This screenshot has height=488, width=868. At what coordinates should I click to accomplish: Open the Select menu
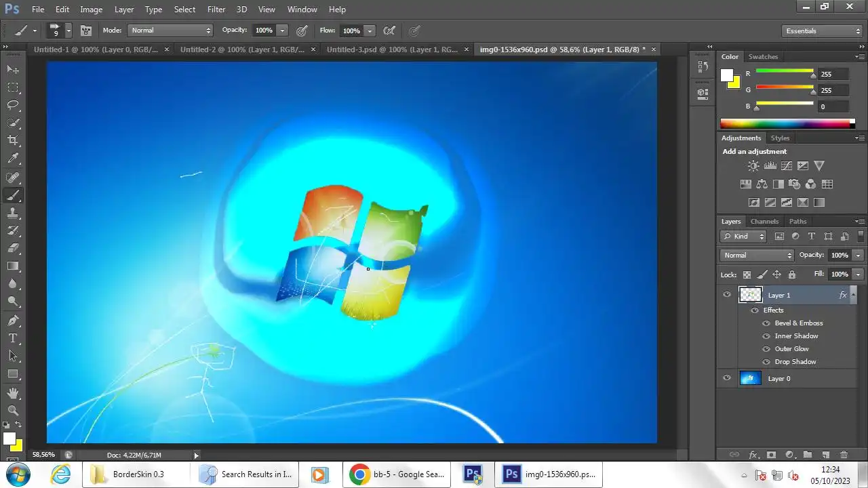tap(184, 9)
